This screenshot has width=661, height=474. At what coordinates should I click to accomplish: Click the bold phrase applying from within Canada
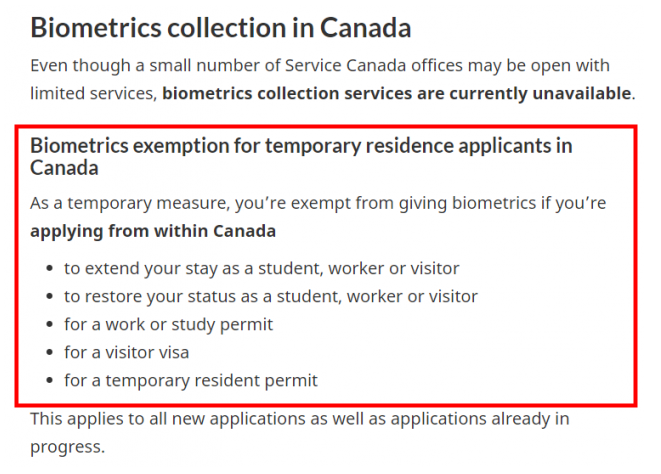click(153, 231)
